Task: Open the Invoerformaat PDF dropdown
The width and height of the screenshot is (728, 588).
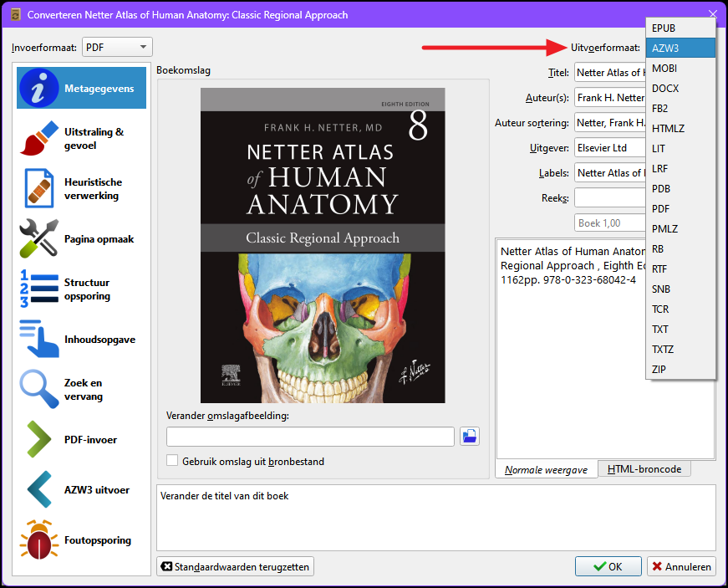Action: click(117, 47)
